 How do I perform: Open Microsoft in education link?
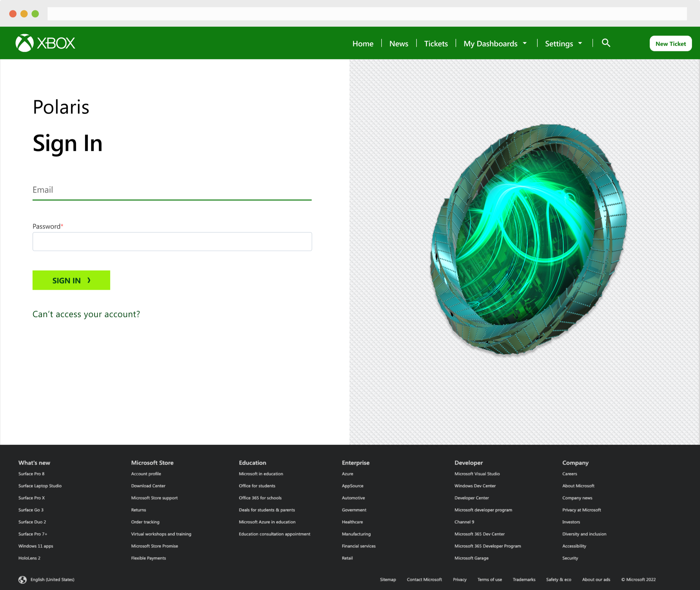click(261, 474)
